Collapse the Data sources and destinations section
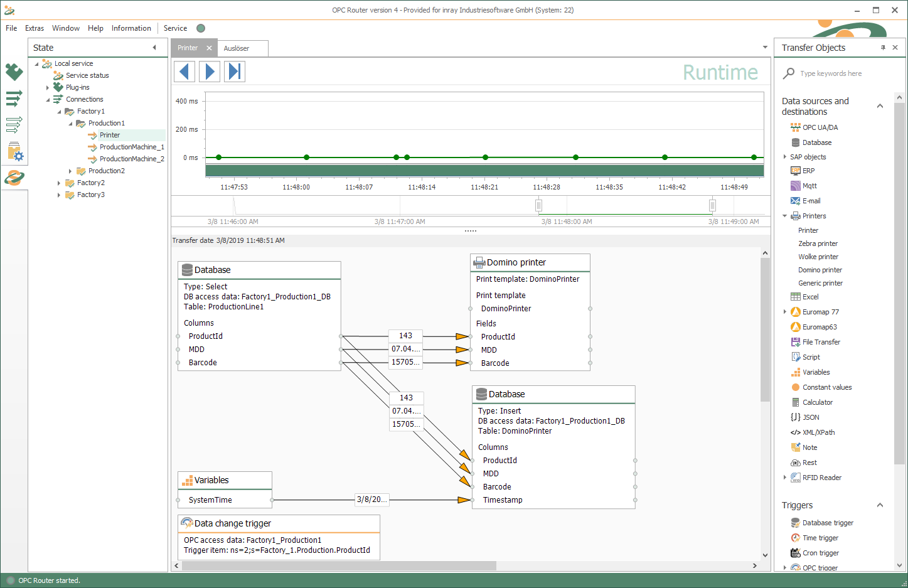Screen dimensions: 908x588 point(880,106)
